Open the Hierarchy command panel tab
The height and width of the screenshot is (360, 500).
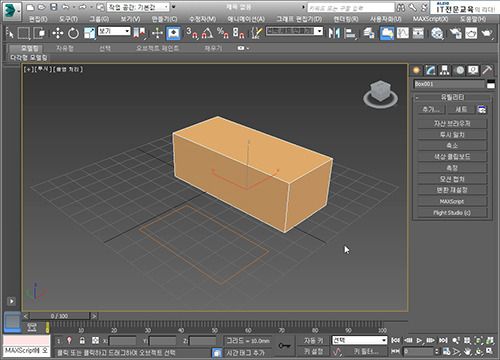pyautogui.click(x=444, y=70)
